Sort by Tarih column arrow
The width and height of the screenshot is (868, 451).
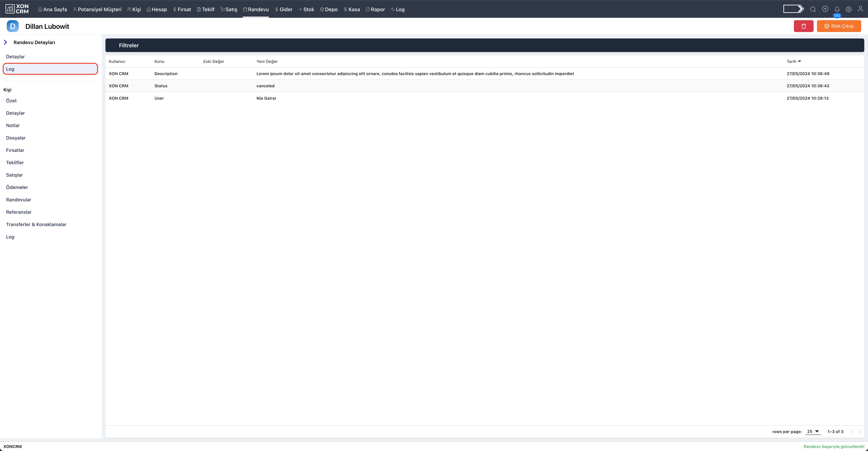799,61
